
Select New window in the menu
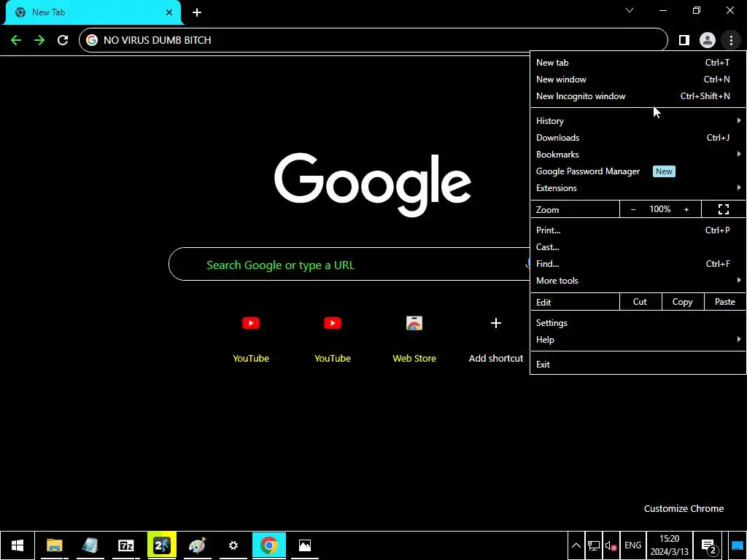638,79
